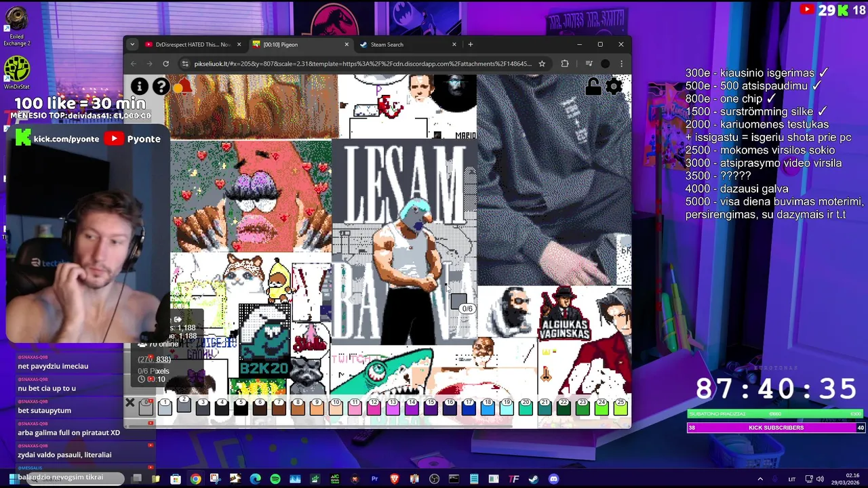Close the DrDisrespect YouTube tab

pyautogui.click(x=239, y=45)
